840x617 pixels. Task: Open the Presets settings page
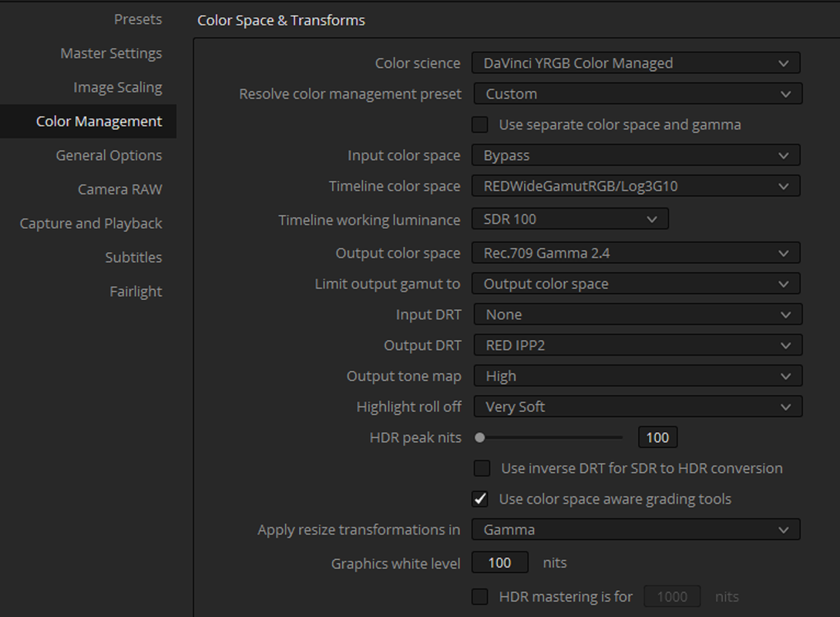[138, 19]
